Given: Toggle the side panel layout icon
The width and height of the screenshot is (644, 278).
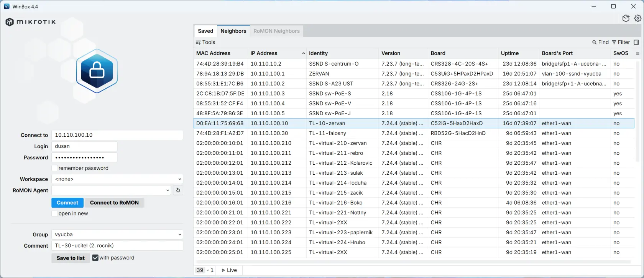Looking at the screenshot, I should [636, 42].
